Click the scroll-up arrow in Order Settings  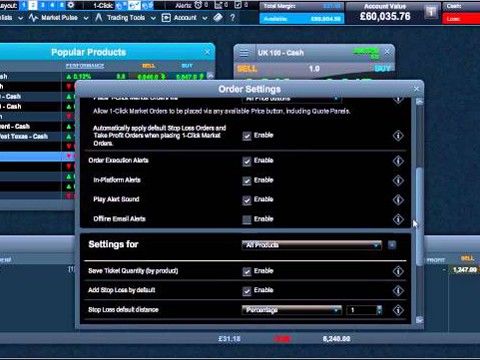(x=420, y=101)
